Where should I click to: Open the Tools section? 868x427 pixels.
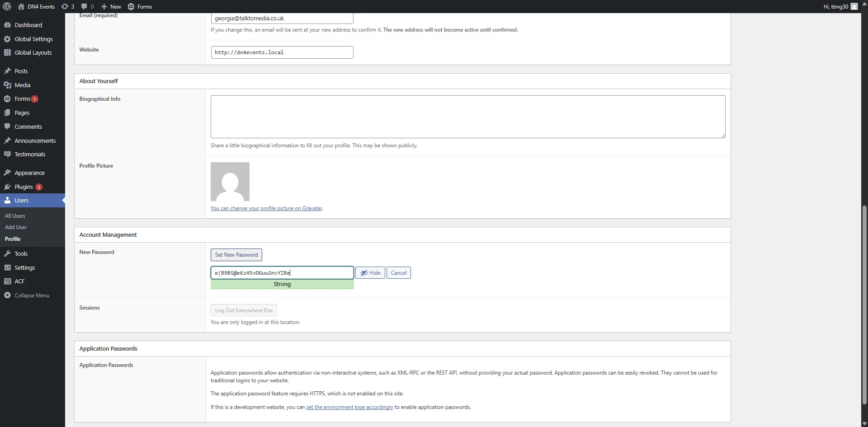[x=20, y=253]
